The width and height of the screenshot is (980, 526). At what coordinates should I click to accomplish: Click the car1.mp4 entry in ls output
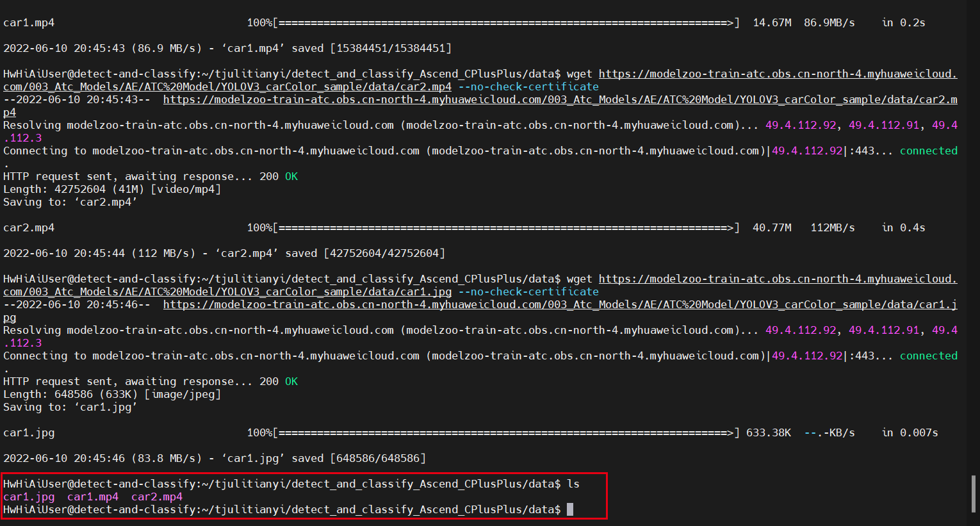[x=93, y=497]
